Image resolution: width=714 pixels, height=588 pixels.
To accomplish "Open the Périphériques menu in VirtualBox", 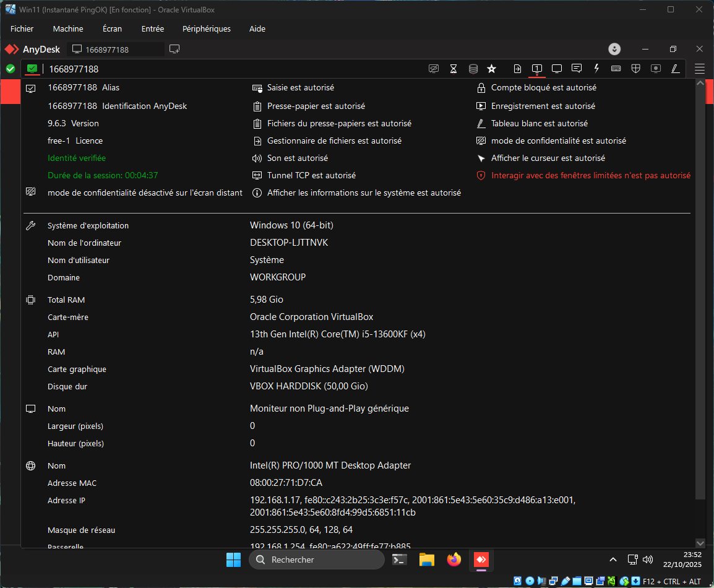I will (206, 28).
